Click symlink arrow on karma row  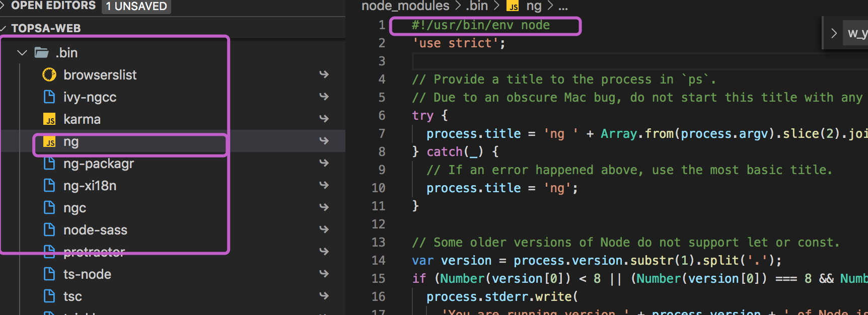pyautogui.click(x=324, y=118)
